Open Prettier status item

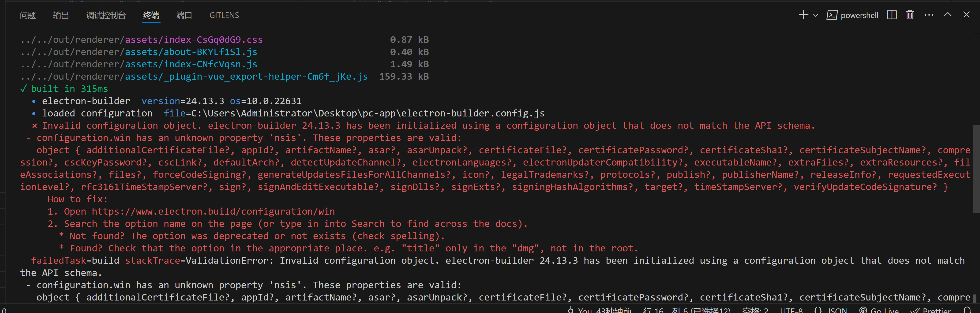[930, 310]
